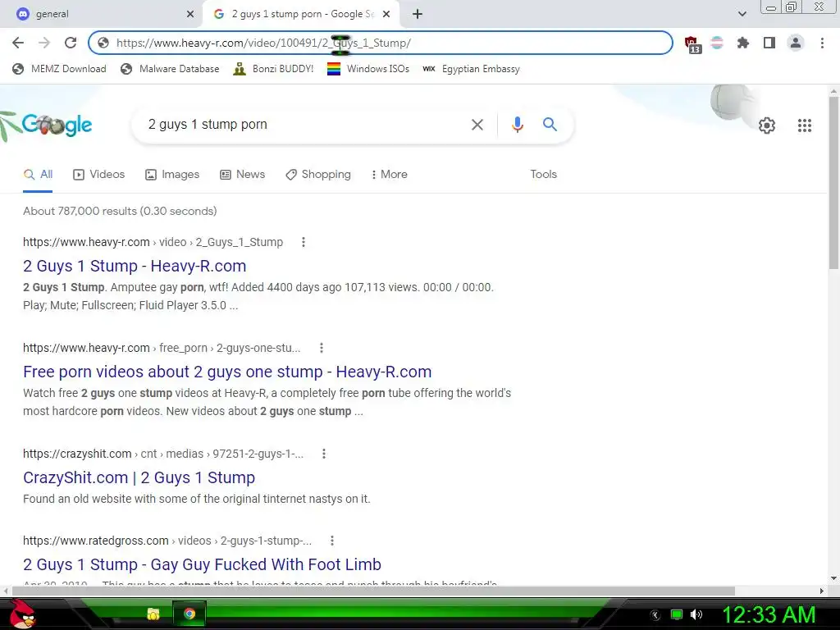840x630 pixels.
Task: Open the ratedgross.com result title
Action: pyautogui.click(x=202, y=564)
